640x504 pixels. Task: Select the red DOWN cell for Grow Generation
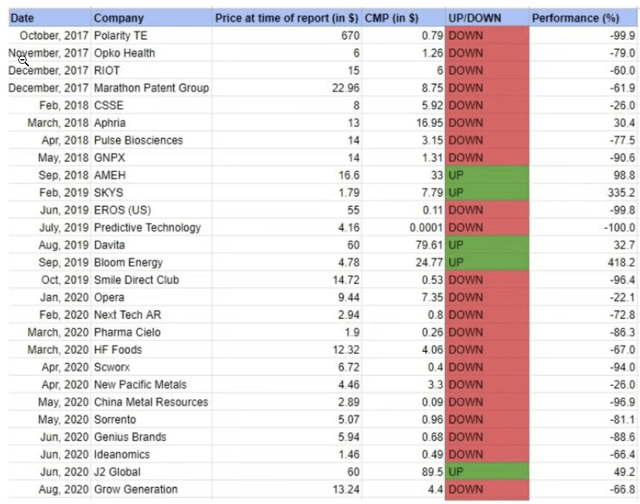[x=487, y=490]
